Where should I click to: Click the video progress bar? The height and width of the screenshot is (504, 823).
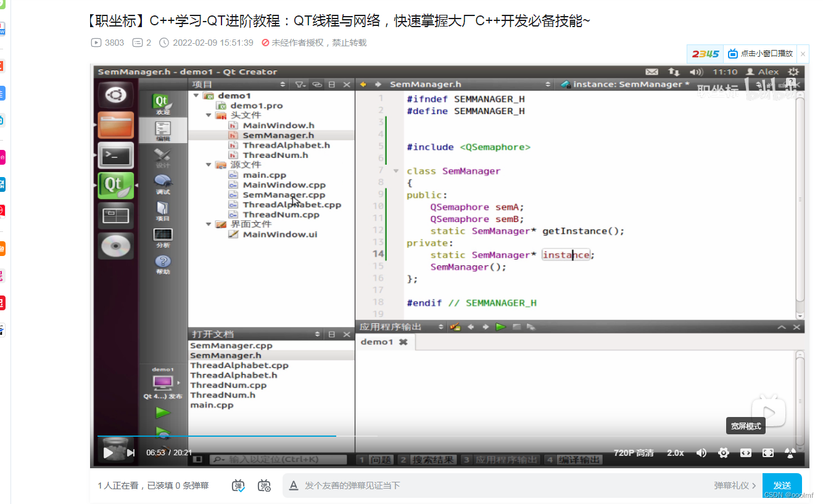450,436
